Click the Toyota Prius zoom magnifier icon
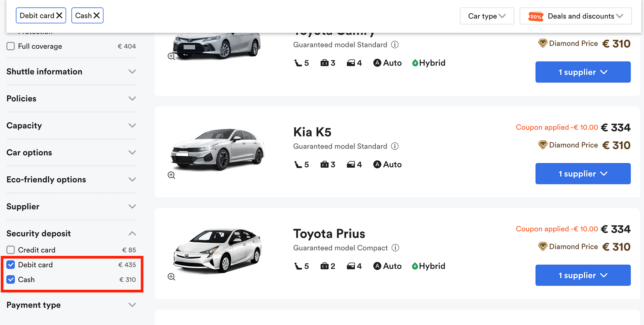644x325 pixels. pyautogui.click(x=171, y=277)
